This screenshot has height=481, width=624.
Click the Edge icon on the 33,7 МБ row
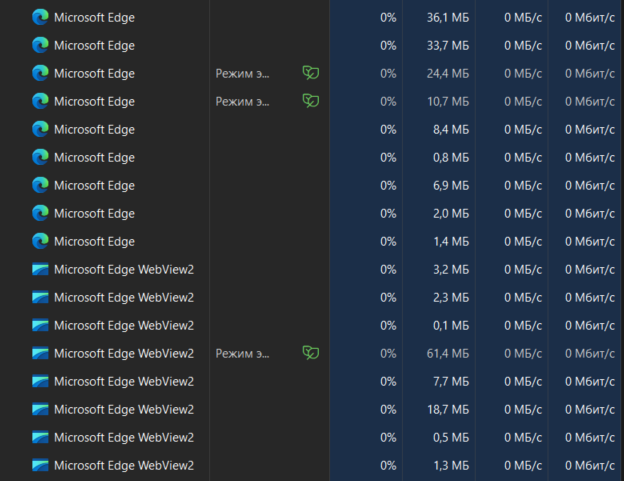[x=40, y=45]
